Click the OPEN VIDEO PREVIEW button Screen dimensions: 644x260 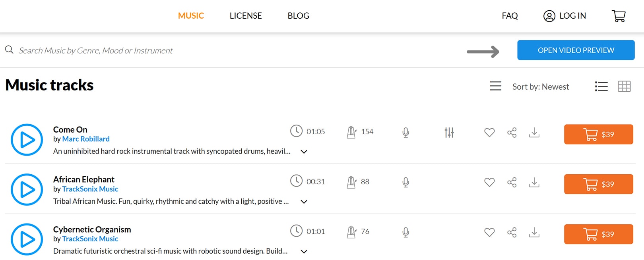pyautogui.click(x=576, y=50)
